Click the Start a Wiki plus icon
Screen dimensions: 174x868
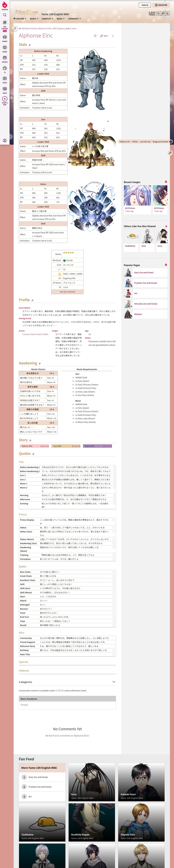click(5, 99)
